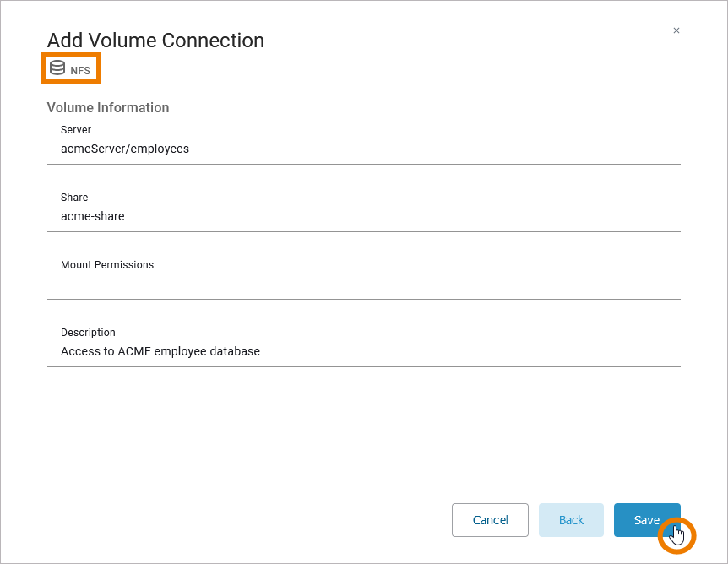Select the Mount Permissions label
Image resolution: width=728 pixels, height=564 pixels.
click(x=107, y=265)
